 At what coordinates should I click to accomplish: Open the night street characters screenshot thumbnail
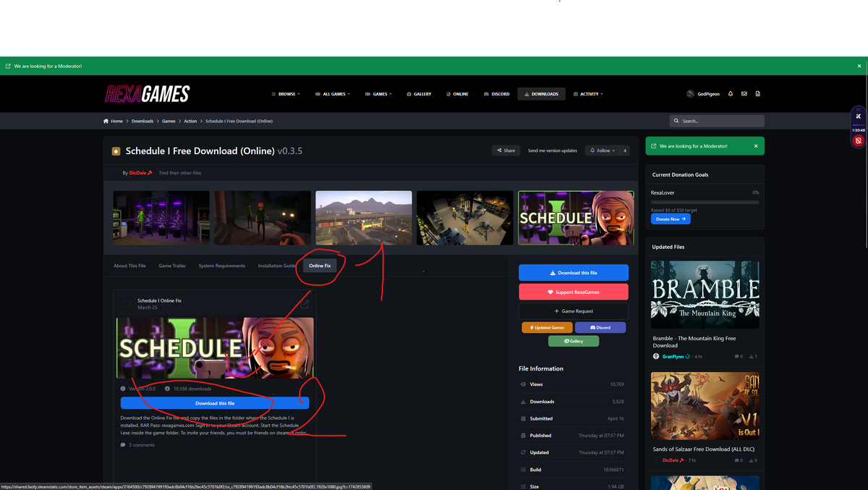click(x=263, y=218)
